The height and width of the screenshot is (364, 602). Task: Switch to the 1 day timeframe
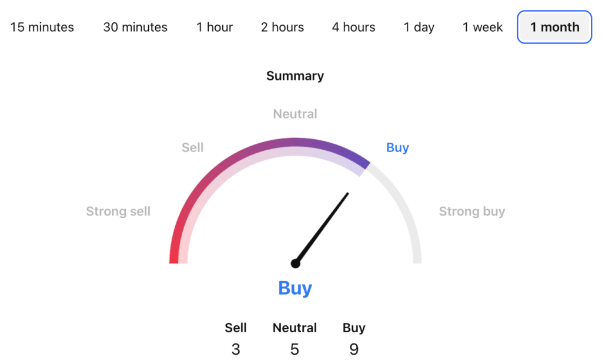(x=419, y=27)
